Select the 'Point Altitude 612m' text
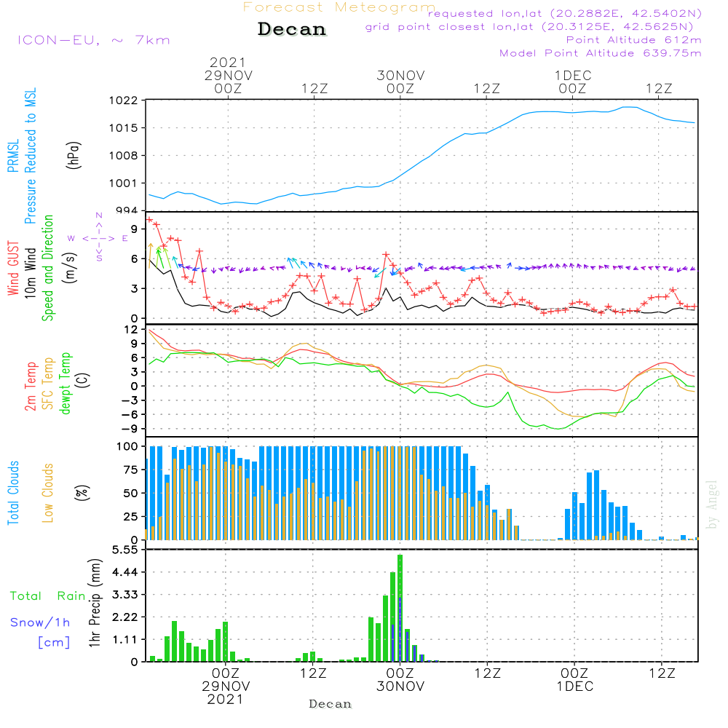This screenshot has height=728, width=728. [x=633, y=40]
